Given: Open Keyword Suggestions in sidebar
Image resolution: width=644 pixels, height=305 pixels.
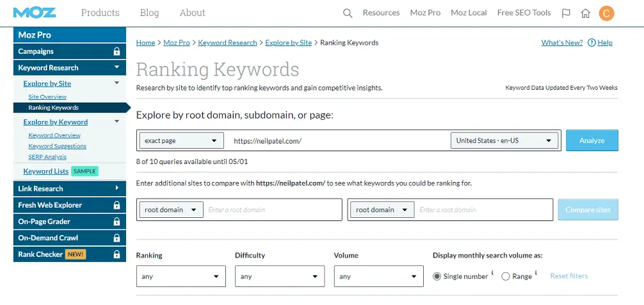Looking at the screenshot, I should pyautogui.click(x=57, y=146).
